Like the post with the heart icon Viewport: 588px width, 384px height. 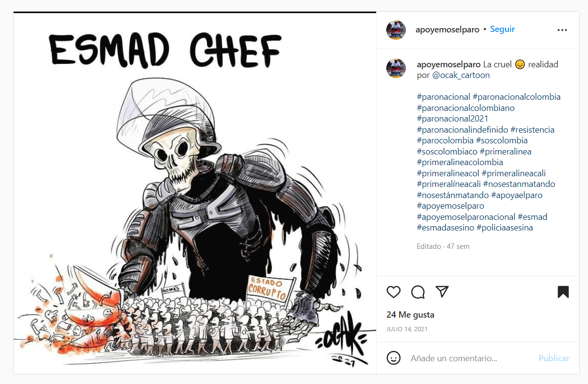(394, 292)
